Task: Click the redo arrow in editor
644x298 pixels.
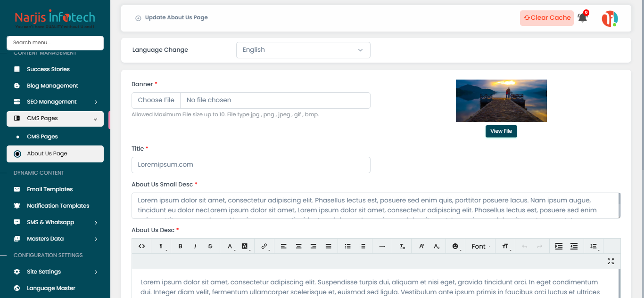Action: pyautogui.click(x=540, y=246)
